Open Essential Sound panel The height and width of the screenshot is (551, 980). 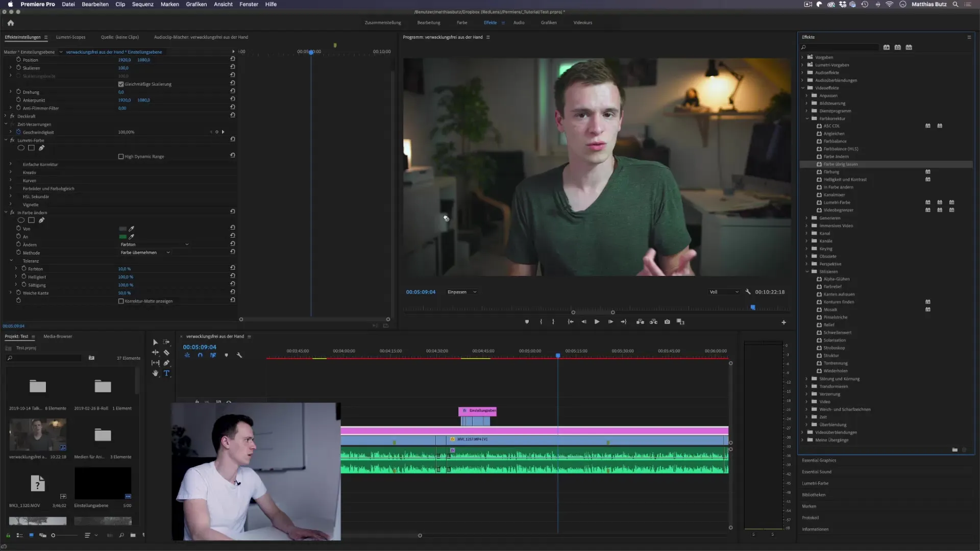pos(817,472)
